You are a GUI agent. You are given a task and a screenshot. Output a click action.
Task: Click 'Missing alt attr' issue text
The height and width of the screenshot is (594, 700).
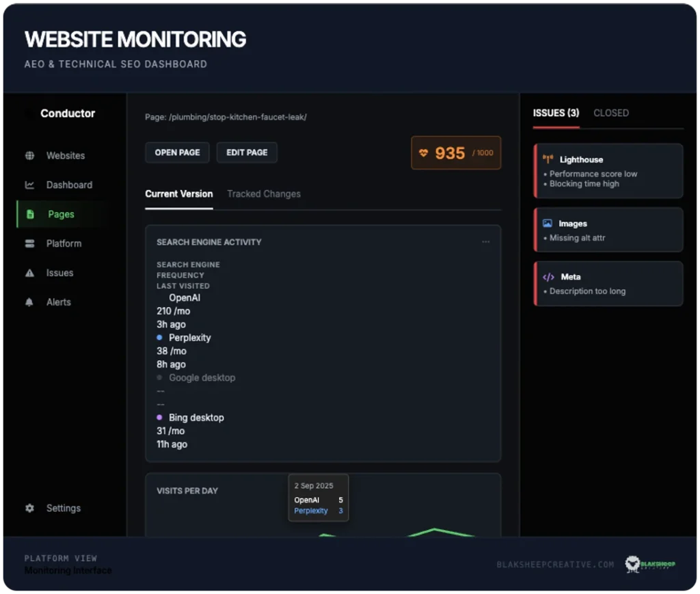coord(577,238)
